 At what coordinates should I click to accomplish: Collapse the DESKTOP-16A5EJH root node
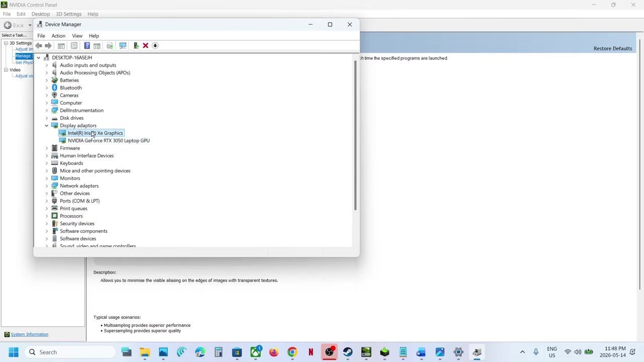[39, 58]
